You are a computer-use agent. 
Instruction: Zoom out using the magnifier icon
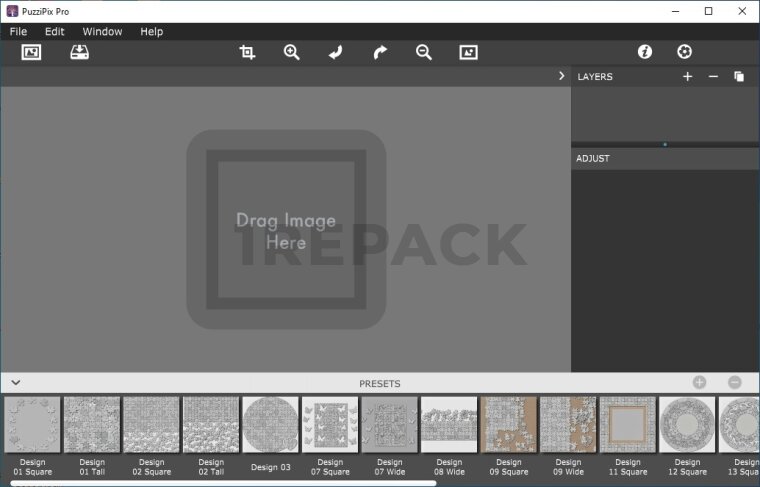[x=424, y=52]
